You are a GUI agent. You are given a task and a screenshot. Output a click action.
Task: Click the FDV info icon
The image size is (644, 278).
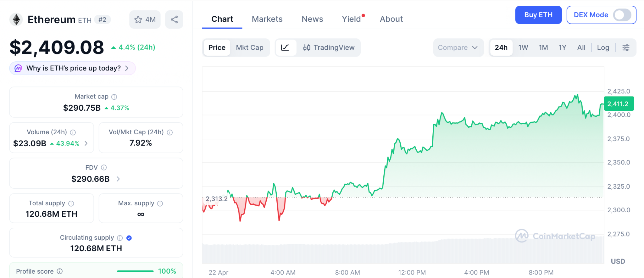tap(104, 168)
